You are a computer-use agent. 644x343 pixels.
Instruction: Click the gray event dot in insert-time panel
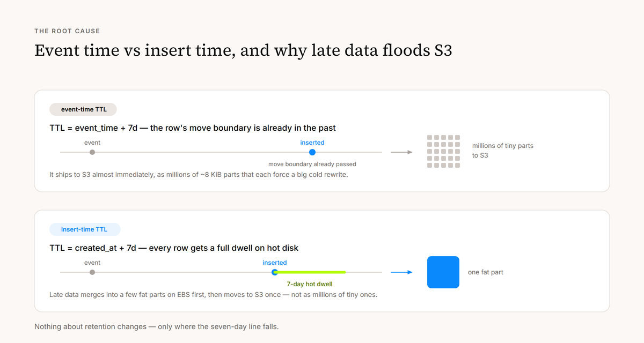coord(92,272)
